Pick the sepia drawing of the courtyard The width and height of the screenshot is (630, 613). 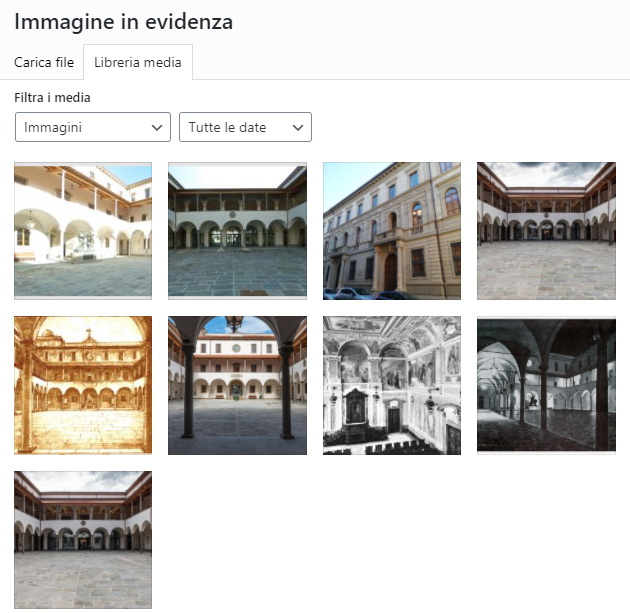pyautogui.click(x=83, y=385)
